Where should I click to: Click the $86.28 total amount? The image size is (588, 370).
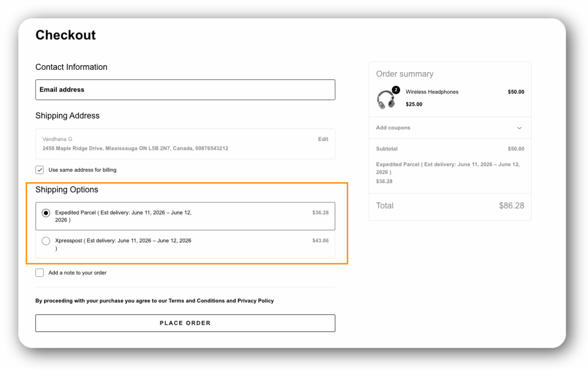(512, 206)
